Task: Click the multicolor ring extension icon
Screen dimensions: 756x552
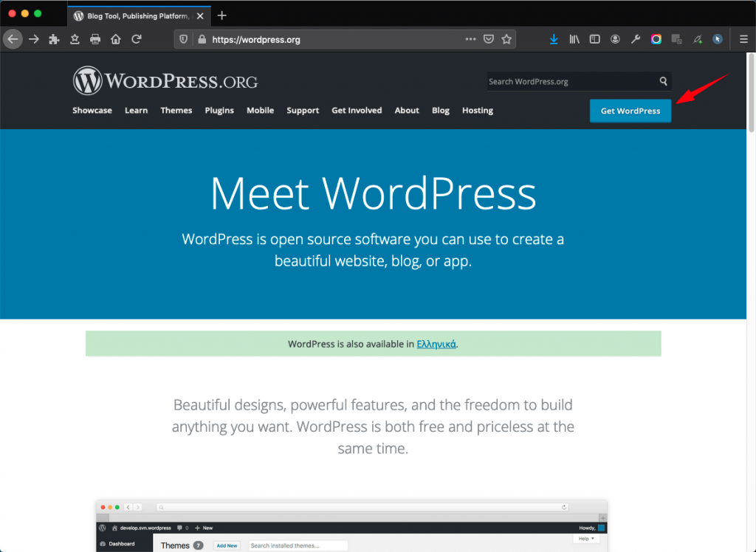Action: click(x=656, y=40)
